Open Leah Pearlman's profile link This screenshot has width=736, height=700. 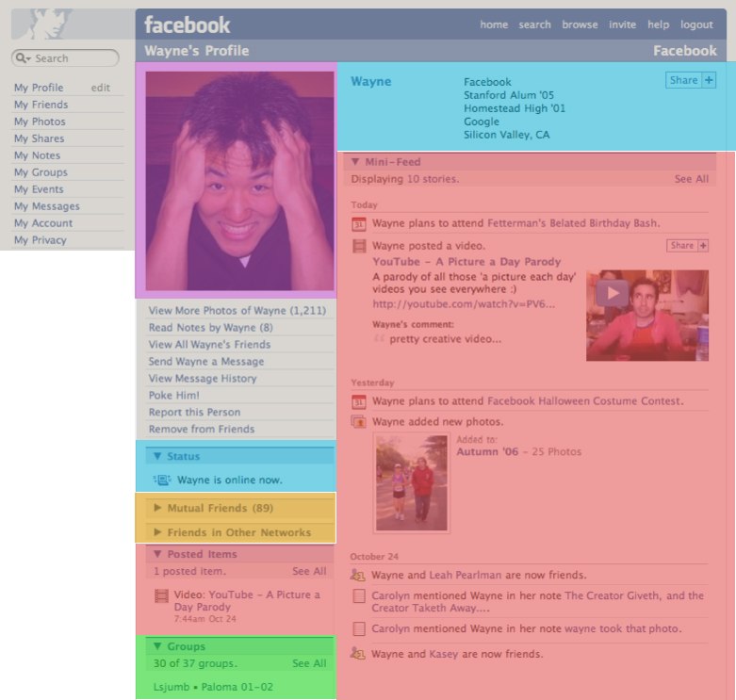pos(466,575)
